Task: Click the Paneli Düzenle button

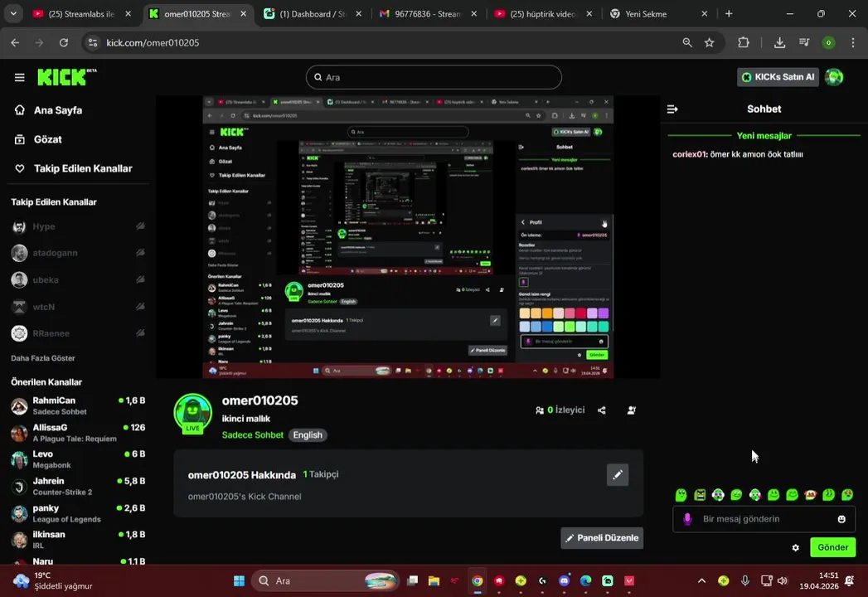Action: pyautogui.click(x=602, y=538)
